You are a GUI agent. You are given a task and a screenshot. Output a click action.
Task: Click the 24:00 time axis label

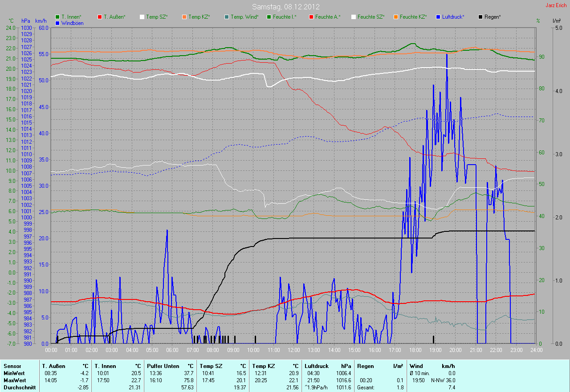[536, 350]
